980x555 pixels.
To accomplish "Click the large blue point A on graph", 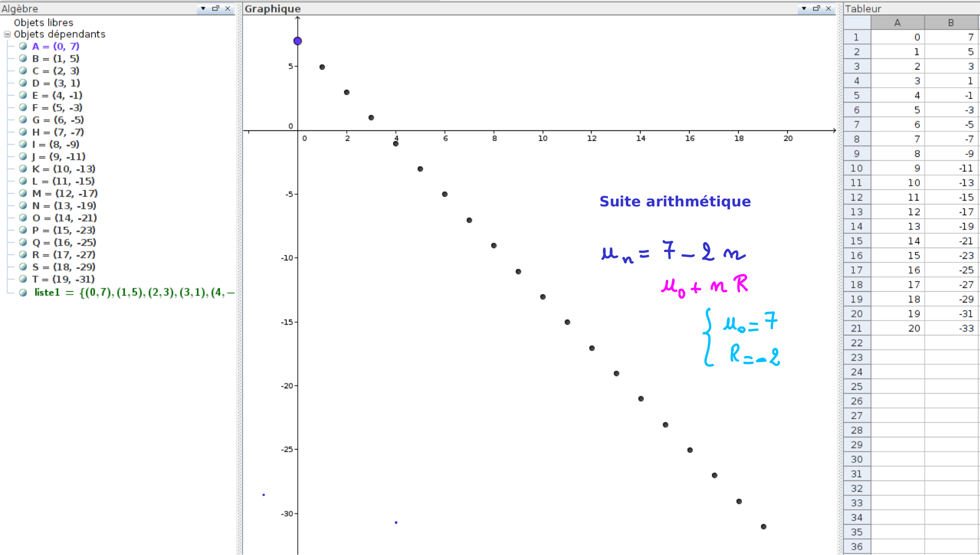I will point(298,41).
